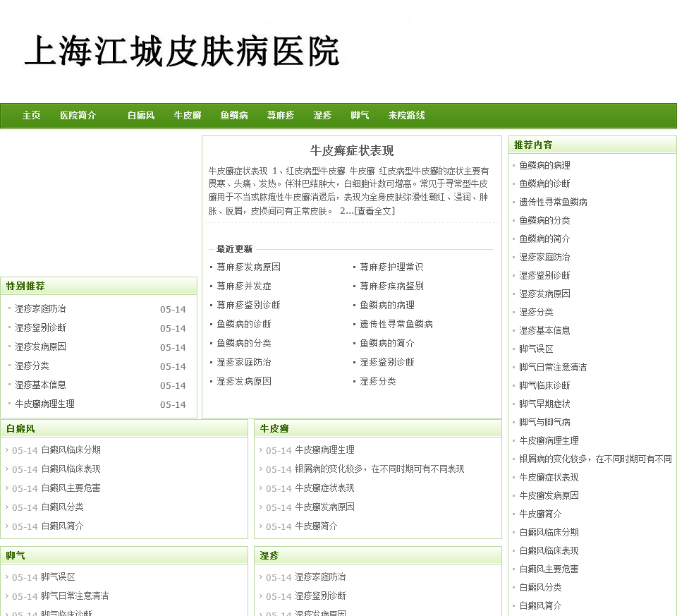Open 白癜风主要危害 in 推荐内容 sidebar
Viewport: 677px width, 616px height.
pos(549,569)
